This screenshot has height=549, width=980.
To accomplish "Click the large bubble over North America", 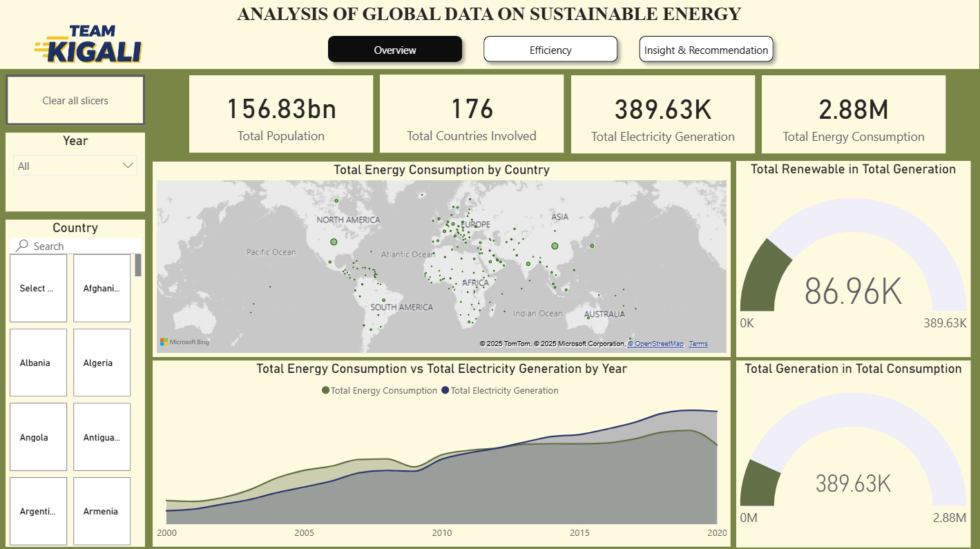I will [x=334, y=242].
